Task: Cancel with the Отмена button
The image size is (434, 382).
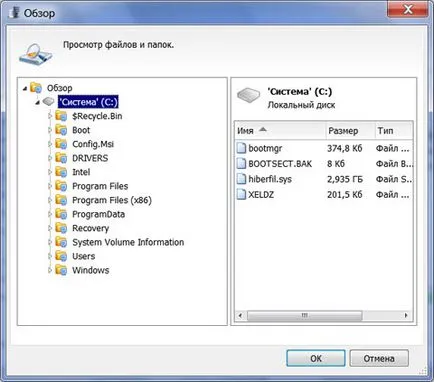Action: pos(379,358)
